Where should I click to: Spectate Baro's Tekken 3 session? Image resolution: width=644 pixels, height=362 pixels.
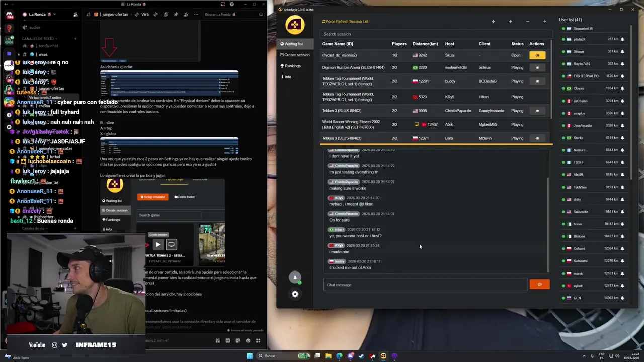537,138
